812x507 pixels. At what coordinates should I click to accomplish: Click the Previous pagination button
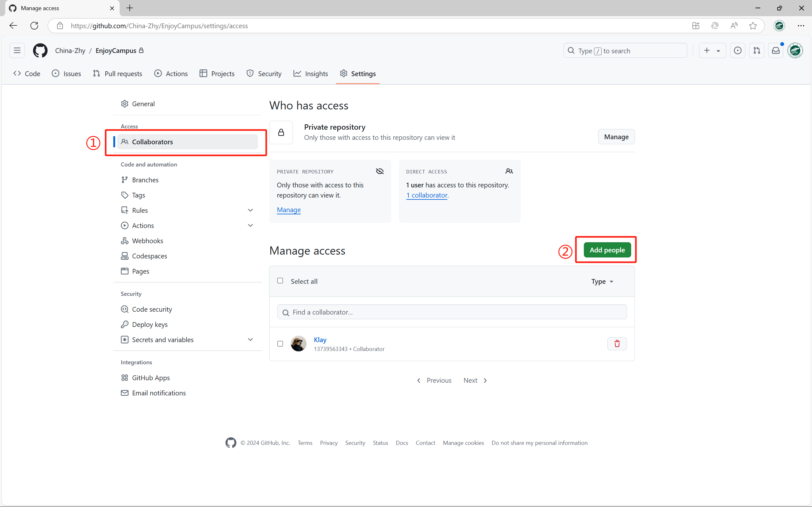[434, 380]
